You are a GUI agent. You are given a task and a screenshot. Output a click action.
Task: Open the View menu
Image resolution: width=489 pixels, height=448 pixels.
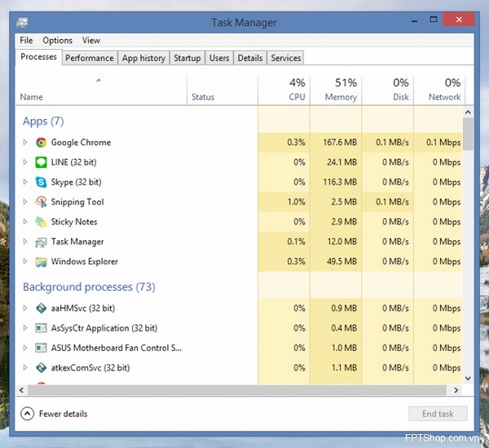pos(91,41)
